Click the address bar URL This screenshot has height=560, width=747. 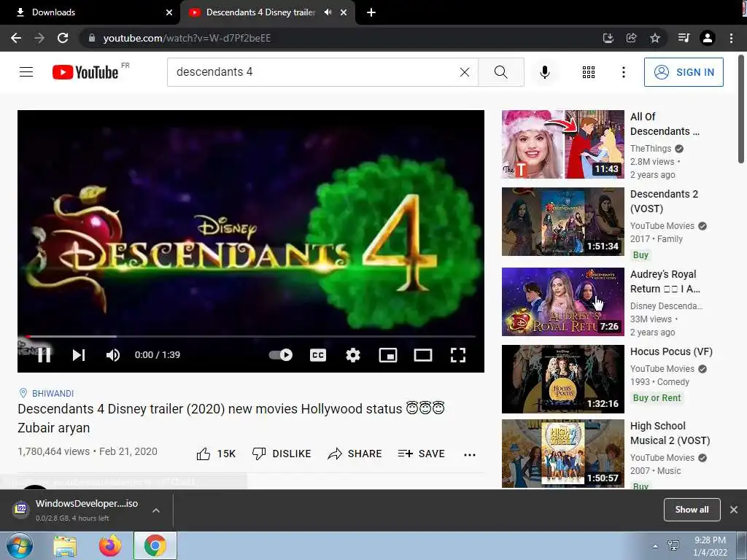[187, 38]
